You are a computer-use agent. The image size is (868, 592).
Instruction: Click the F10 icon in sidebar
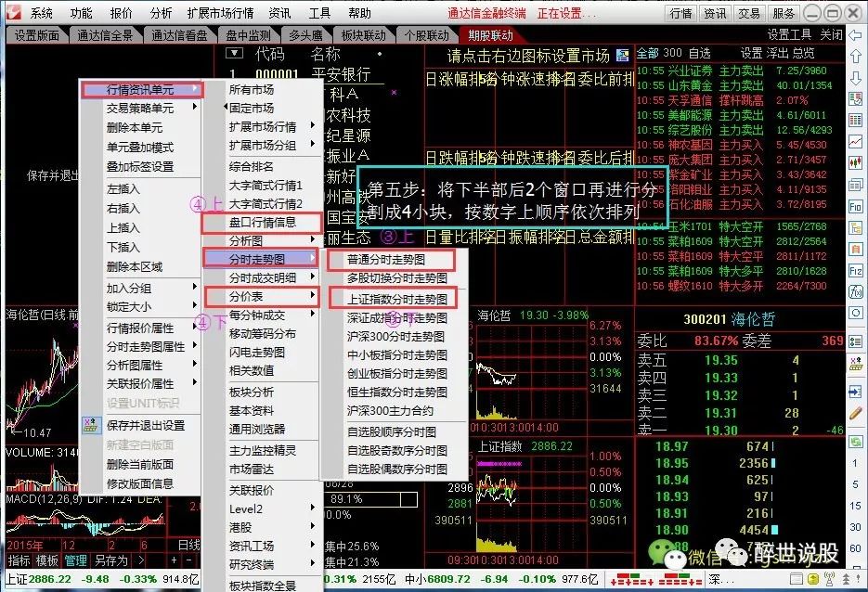(x=855, y=206)
